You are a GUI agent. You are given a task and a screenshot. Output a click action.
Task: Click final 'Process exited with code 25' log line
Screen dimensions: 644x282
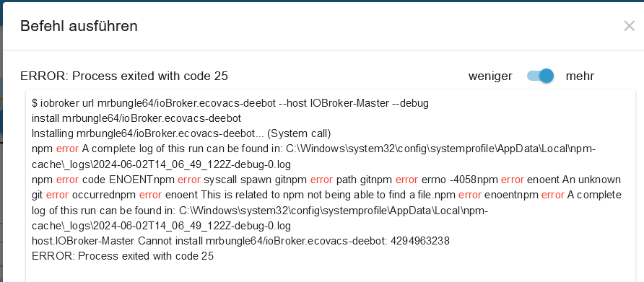coord(123,256)
